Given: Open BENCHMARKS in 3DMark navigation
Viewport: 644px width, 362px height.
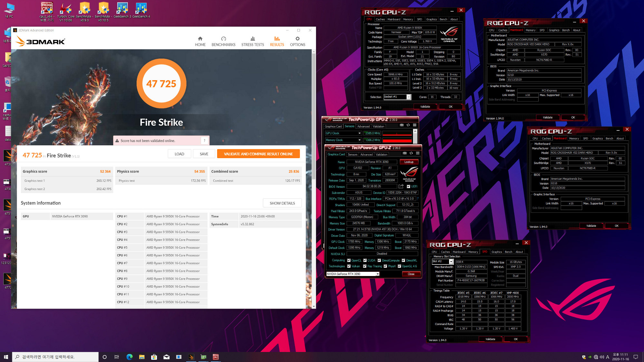Looking at the screenshot, I should 223,42.
